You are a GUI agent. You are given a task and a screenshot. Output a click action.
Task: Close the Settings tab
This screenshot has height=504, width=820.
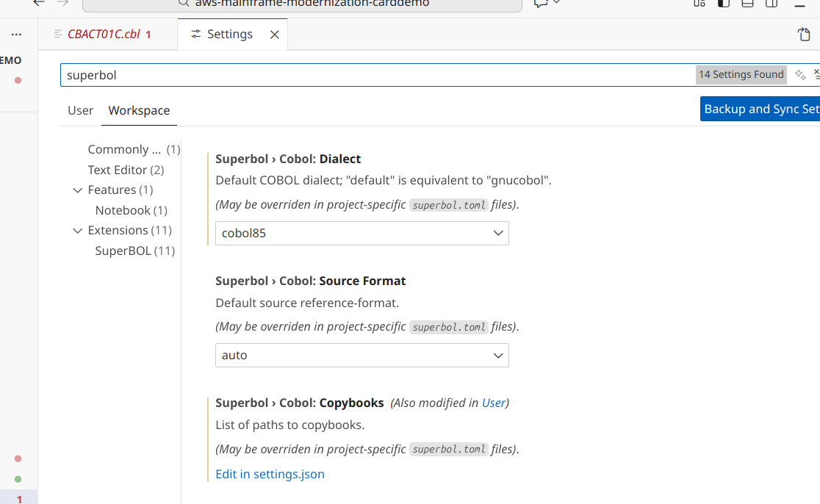tap(275, 35)
